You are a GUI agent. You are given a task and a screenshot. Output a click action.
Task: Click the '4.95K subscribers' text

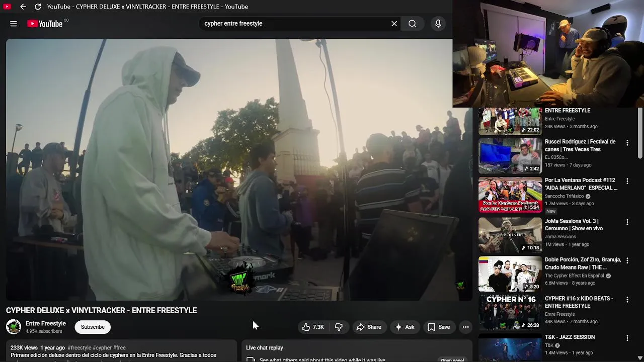[x=44, y=331]
